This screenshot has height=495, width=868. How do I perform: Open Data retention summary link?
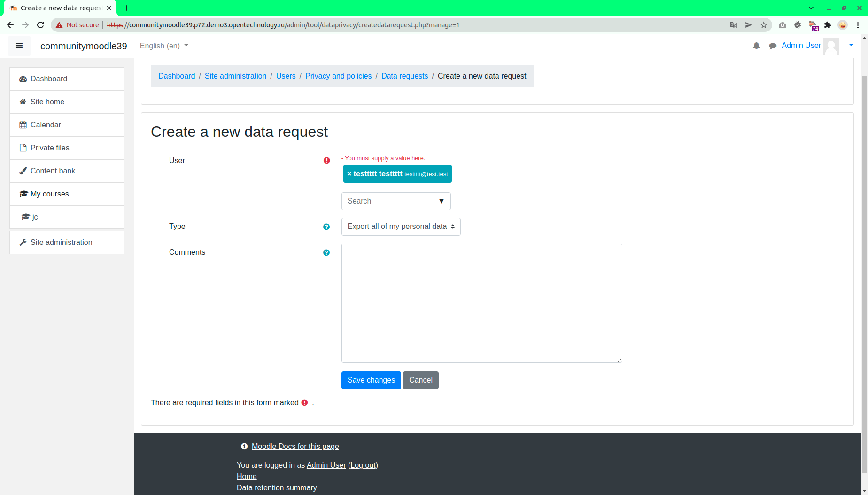click(x=277, y=488)
